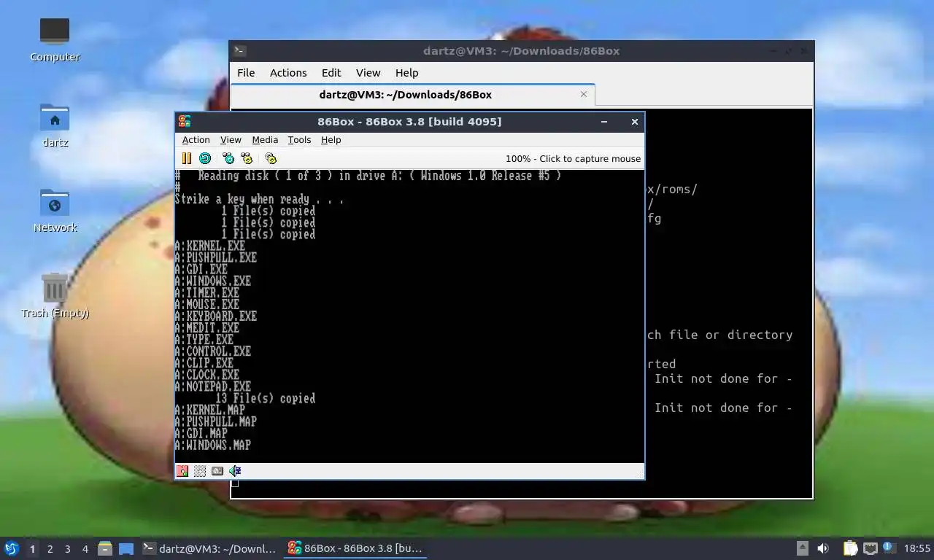Open the Computer desktop icon

pyautogui.click(x=55, y=39)
